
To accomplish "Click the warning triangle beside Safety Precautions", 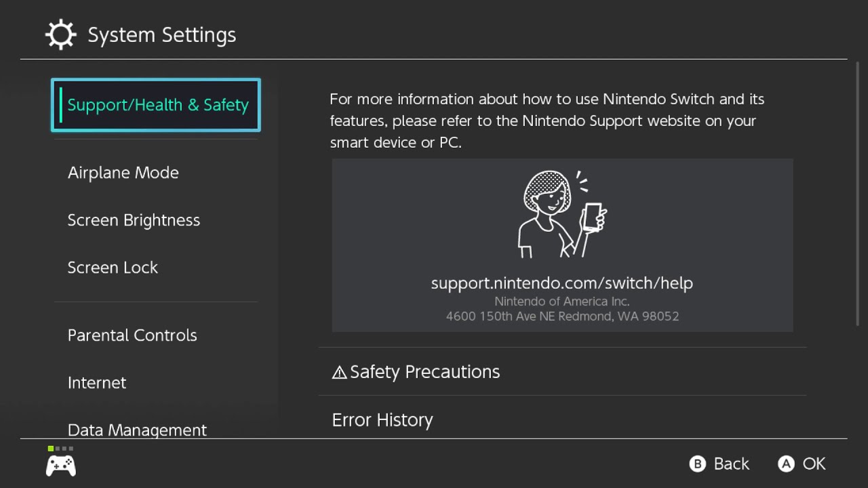I will [339, 372].
